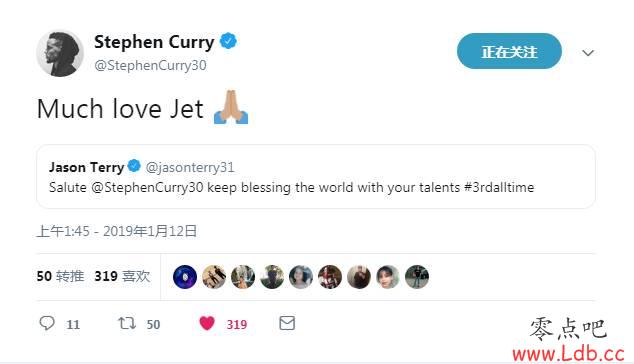Toggle the red heart like icon

click(207, 323)
